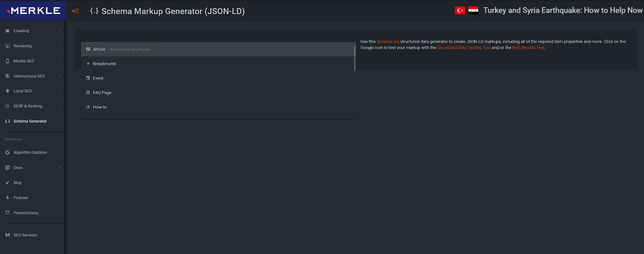Click the Mobile SEO phone icon
This screenshot has height=254, width=644.
click(x=7, y=61)
